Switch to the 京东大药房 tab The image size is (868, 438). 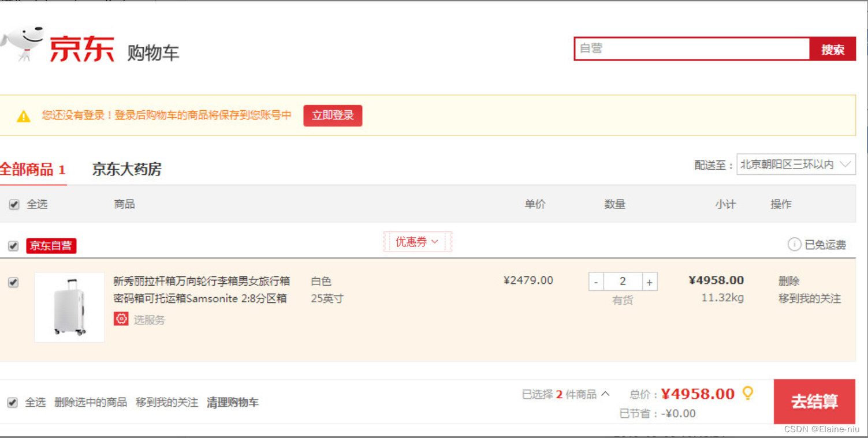[126, 170]
